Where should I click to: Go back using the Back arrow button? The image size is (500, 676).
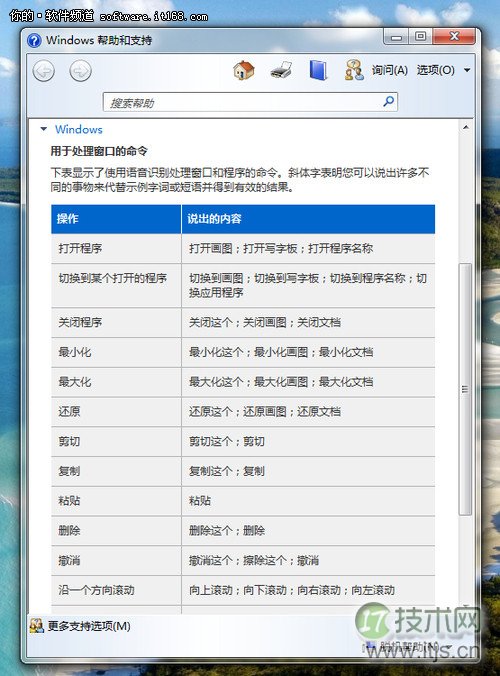[44, 71]
